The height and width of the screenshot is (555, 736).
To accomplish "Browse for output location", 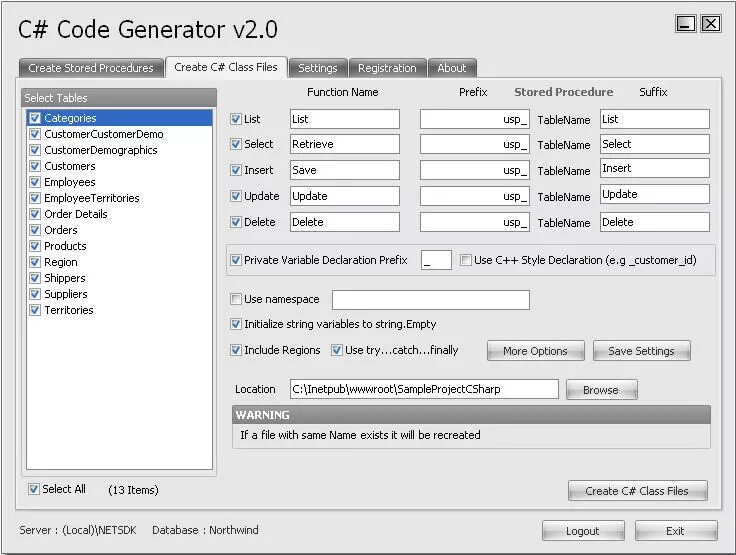I will pyautogui.click(x=601, y=390).
